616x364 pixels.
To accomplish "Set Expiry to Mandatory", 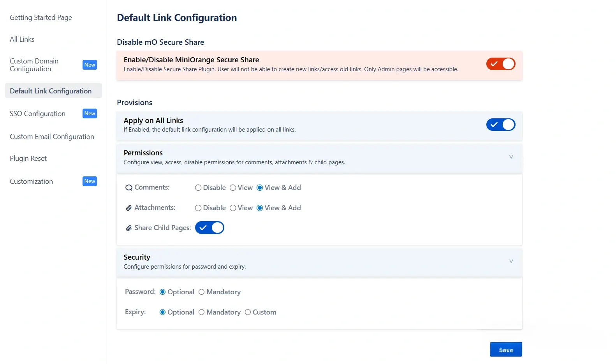I will (x=201, y=312).
